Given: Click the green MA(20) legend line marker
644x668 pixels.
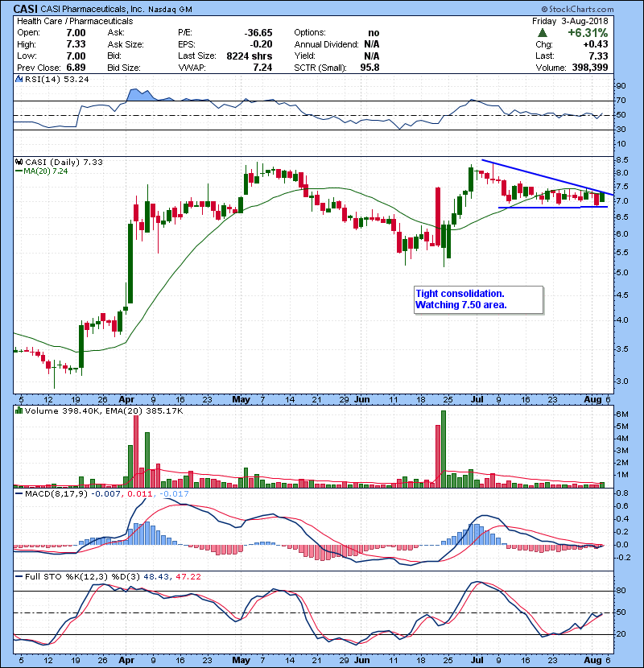Looking at the screenshot, I should [19, 171].
